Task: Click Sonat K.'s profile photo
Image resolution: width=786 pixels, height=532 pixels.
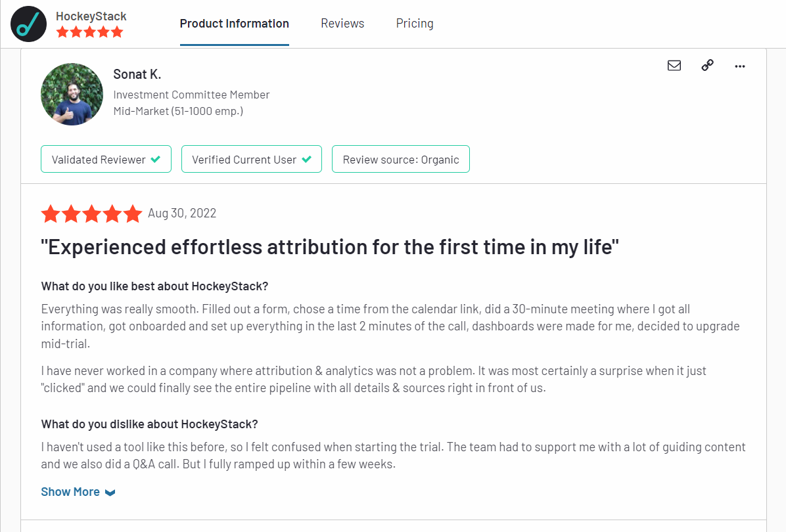Action: click(x=72, y=94)
